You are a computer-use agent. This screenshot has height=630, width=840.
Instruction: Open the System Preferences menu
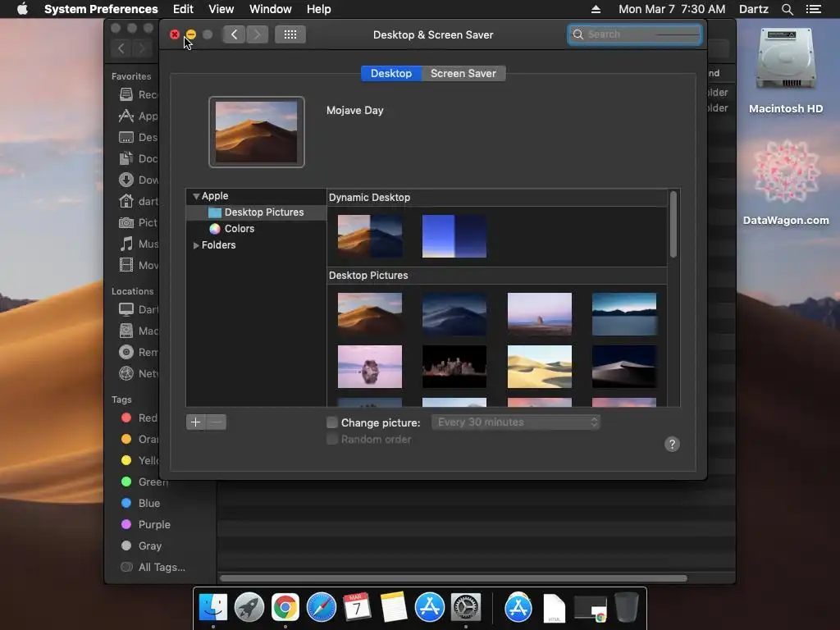coord(101,9)
